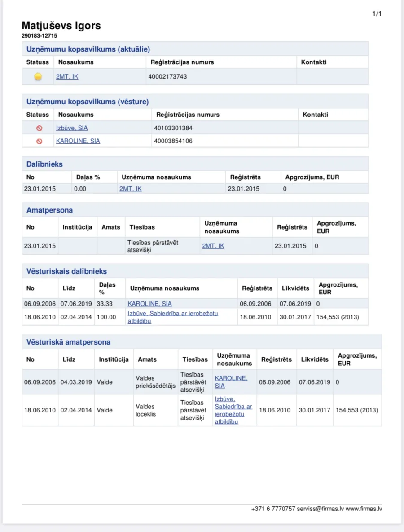Click the Uzņēmumu kopsavilkums (vēsture) heading
The width and height of the screenshot is (404, 532).
tap(88, 102)
